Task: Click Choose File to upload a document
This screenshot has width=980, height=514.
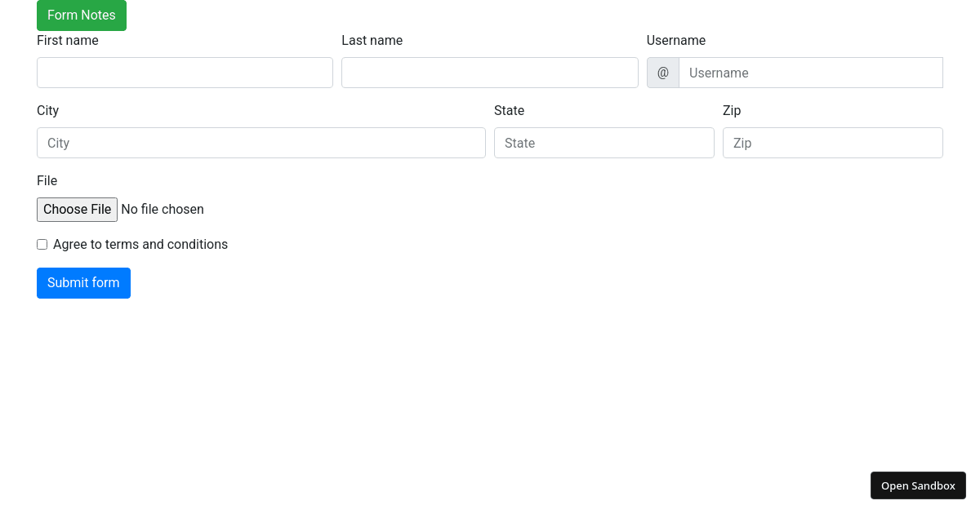Action: (x=77, y=209)
